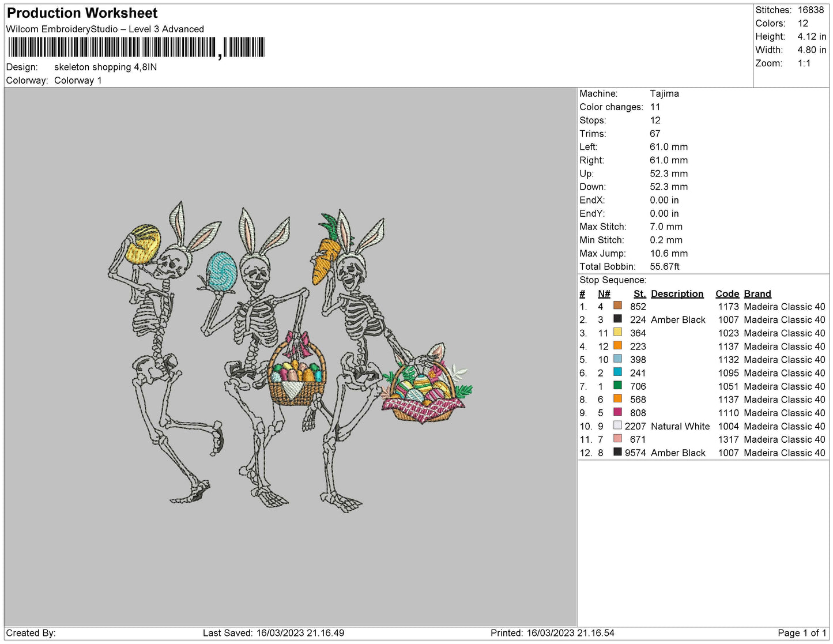The width and height of the screenshot is (833, 644).
Task: Select the light blue swatch with code 1132
Action: point(618,359)
